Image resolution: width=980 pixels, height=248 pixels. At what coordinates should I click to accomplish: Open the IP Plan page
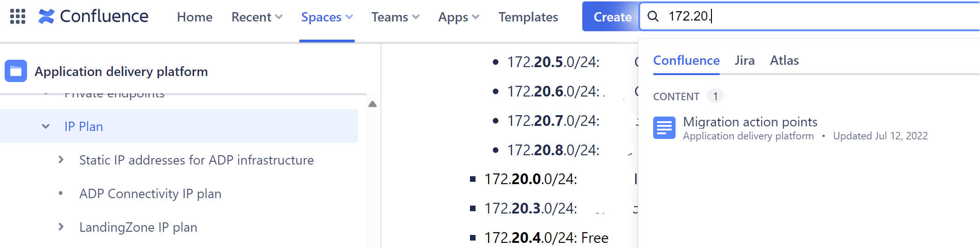coord(83,126)
